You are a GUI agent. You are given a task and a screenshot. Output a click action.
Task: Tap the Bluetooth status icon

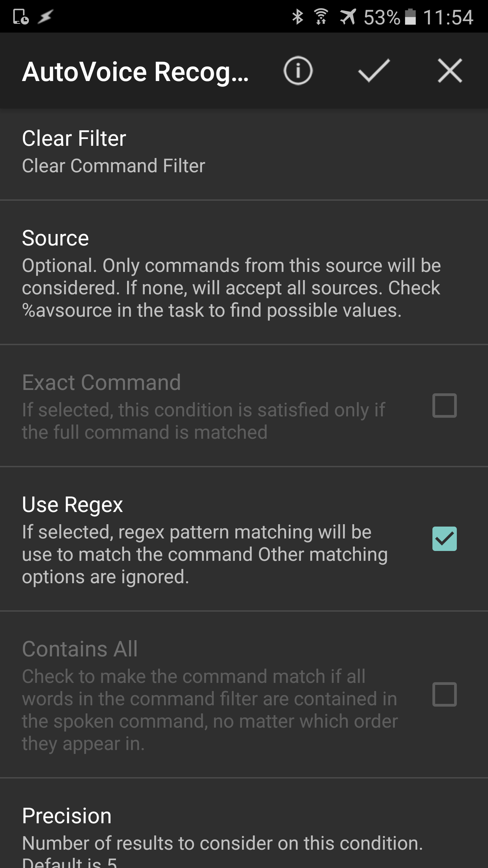(298, 17)
